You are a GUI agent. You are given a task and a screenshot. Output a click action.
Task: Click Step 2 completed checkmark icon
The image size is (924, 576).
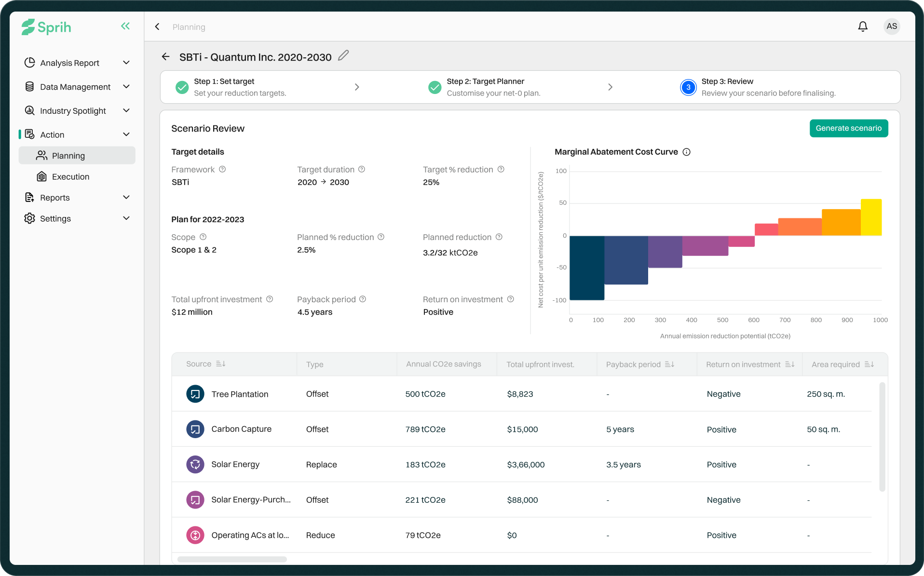(x=435, y=87)
